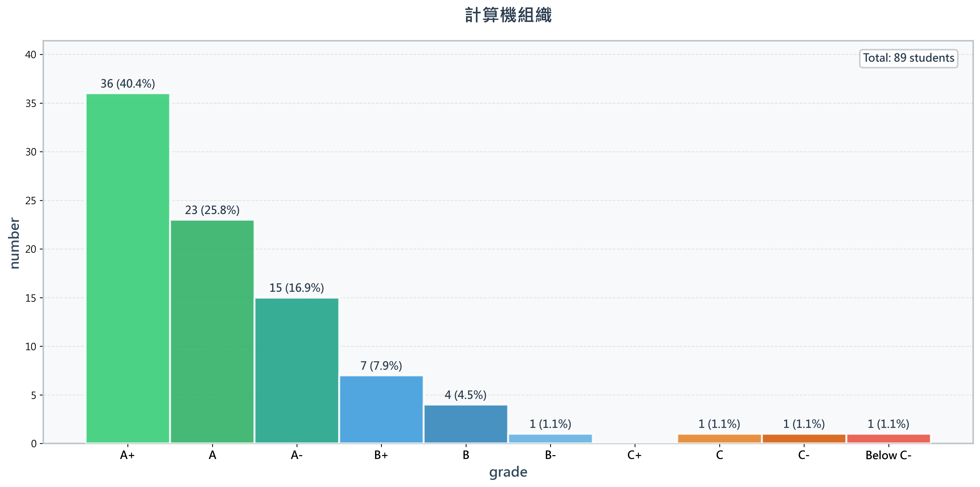Click the "grade" x-axis title
The width and height of the screenshot is (980, 487).
508,472
